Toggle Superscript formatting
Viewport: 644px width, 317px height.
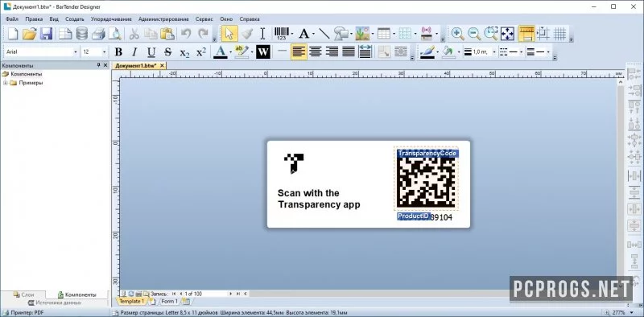[201, 52]
